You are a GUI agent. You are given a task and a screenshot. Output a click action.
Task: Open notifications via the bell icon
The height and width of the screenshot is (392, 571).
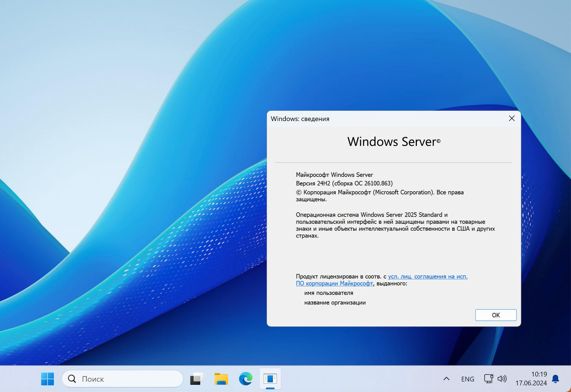pyautogui.click(x=555, y=379)
